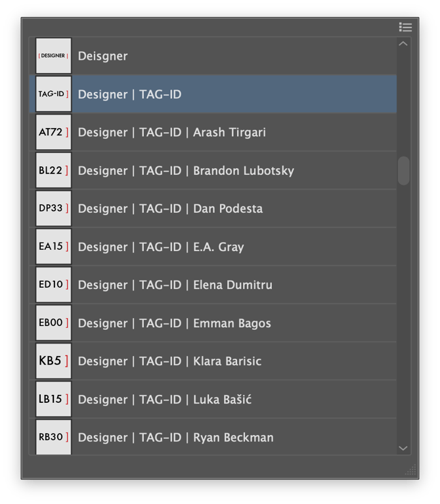Screen dimensions: 440x504
Task: Click the vertical scrollbar thumb
Action: (403, 170)
